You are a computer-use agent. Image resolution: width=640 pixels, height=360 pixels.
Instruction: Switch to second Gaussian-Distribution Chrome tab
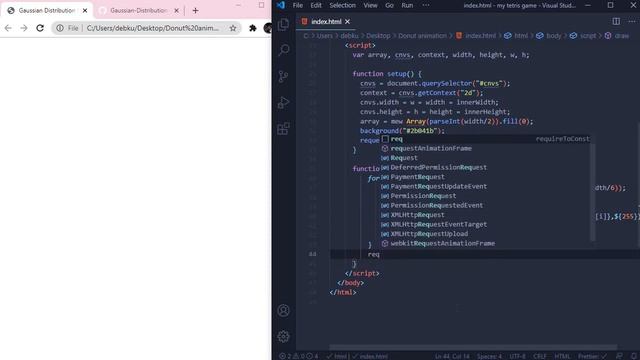pyautogui.click(x=139, y=11)
